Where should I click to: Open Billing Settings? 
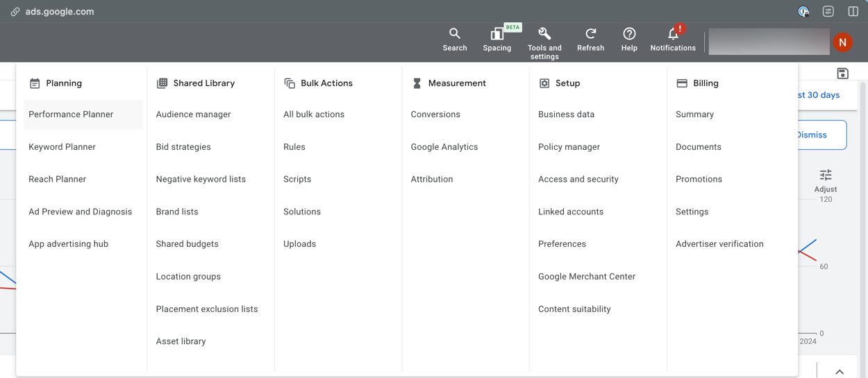(692, 212)
